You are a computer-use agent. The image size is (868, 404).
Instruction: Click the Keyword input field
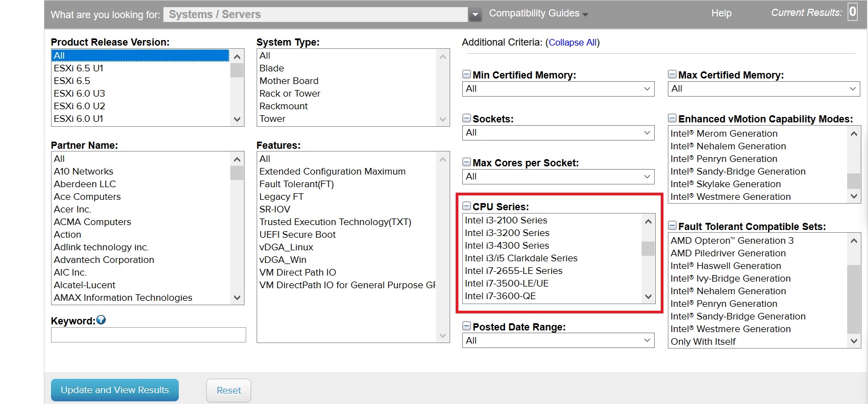pyautogui.click(x=149, y=335)
